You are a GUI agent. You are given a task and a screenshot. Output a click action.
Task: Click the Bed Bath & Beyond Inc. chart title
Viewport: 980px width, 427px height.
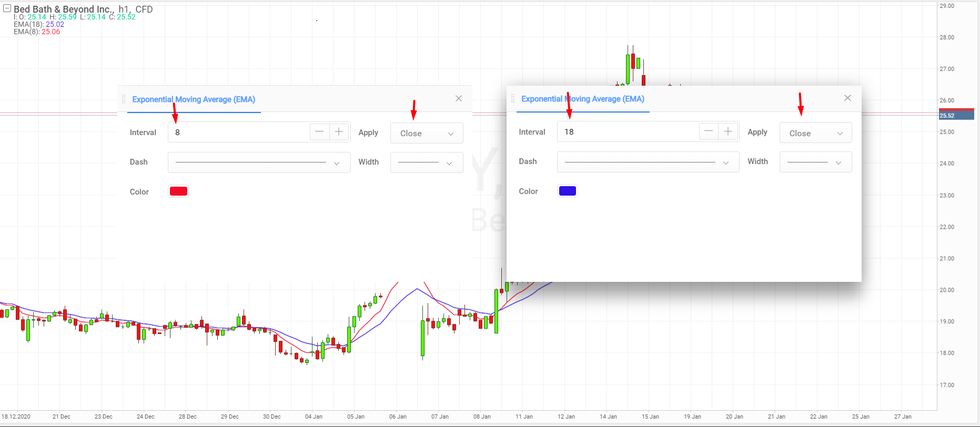point(64,9)
